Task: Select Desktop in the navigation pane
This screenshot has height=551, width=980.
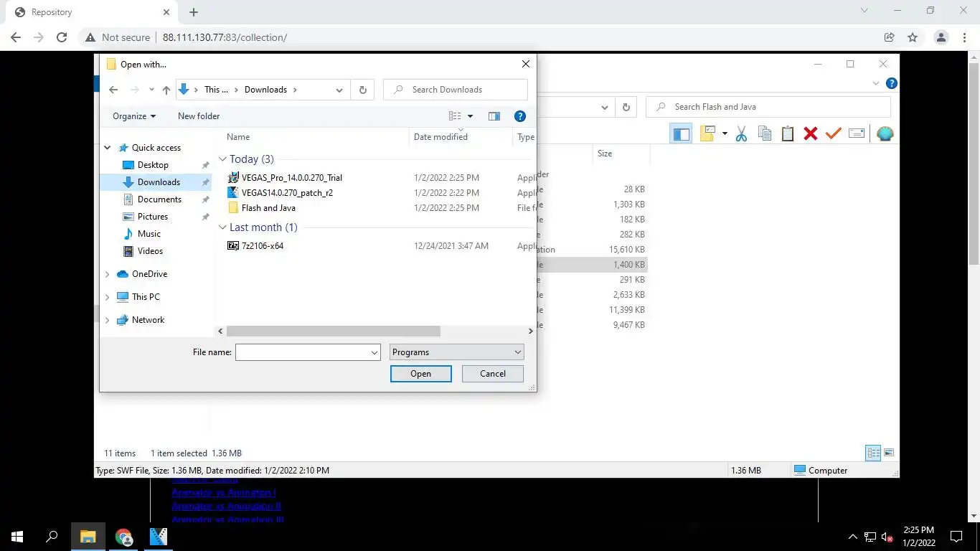Action: [153, 165]
